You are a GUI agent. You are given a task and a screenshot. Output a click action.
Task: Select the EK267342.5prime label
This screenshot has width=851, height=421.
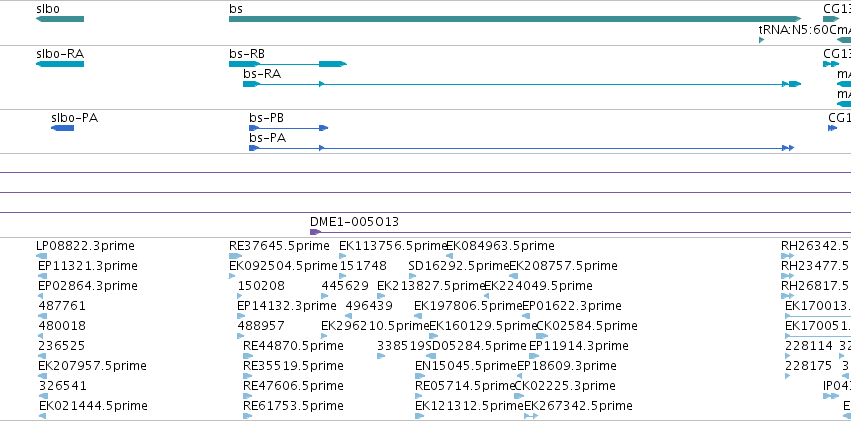pos(578,406)
